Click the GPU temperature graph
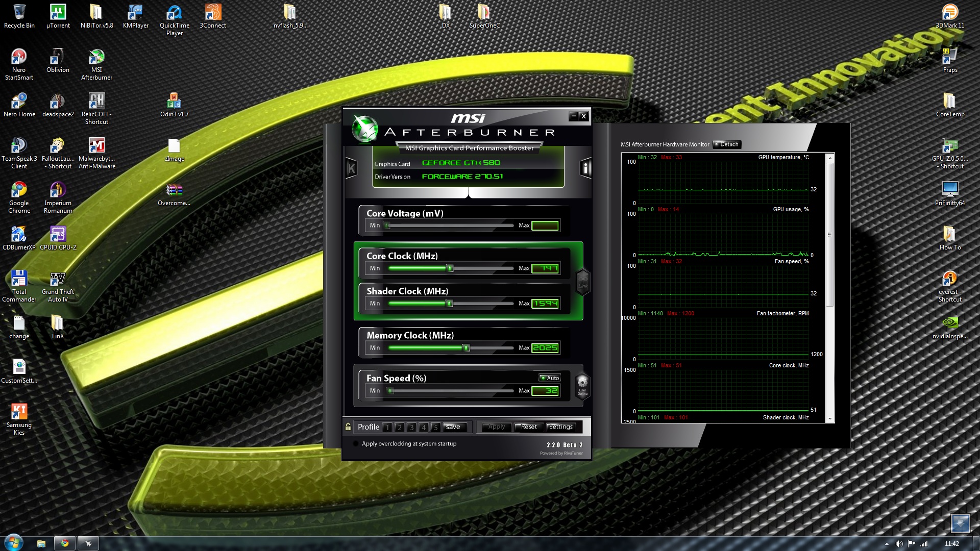 (x=723, y=182)
